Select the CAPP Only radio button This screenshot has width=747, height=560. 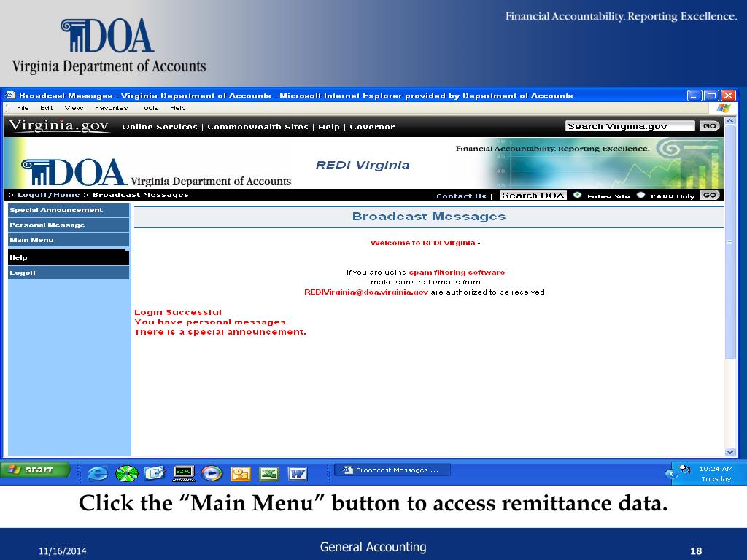tap(640, 195)
